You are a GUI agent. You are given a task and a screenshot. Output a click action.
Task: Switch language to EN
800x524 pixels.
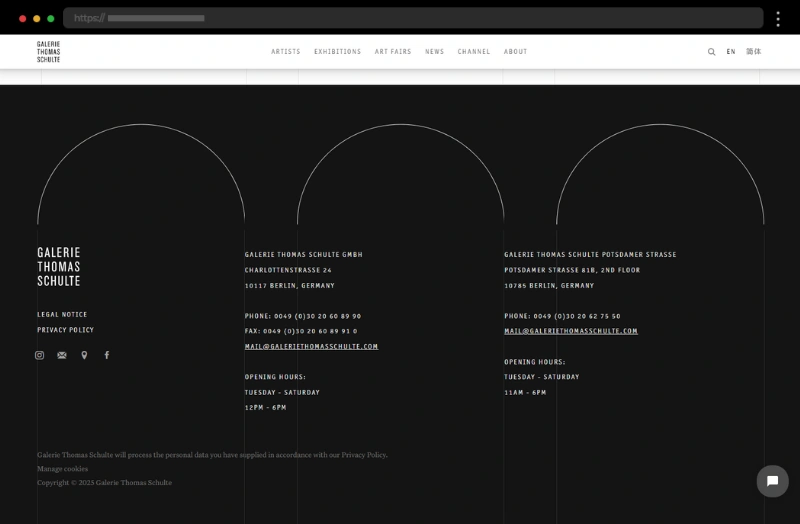(x=731, y=52)
